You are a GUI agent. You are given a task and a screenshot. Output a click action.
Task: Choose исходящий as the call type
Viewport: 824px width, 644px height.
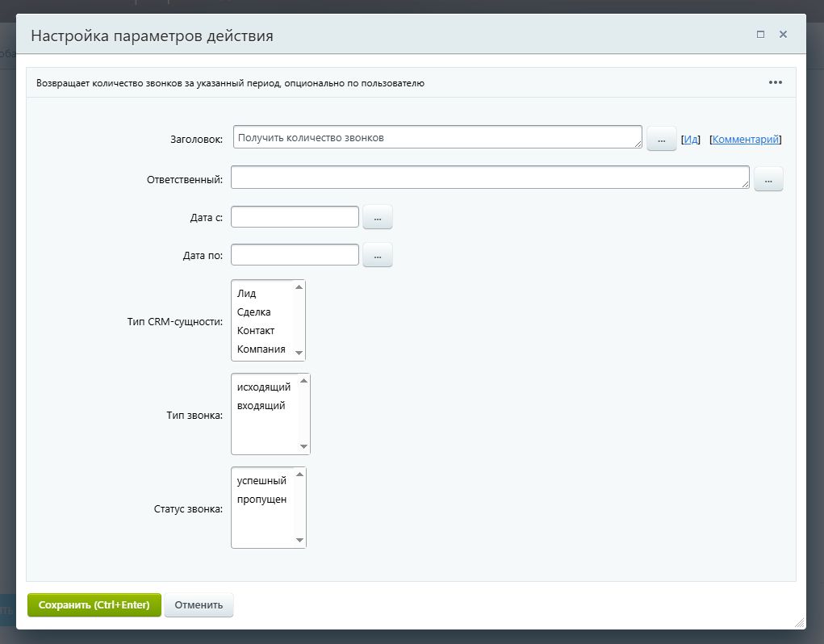[x=263, y=387]
